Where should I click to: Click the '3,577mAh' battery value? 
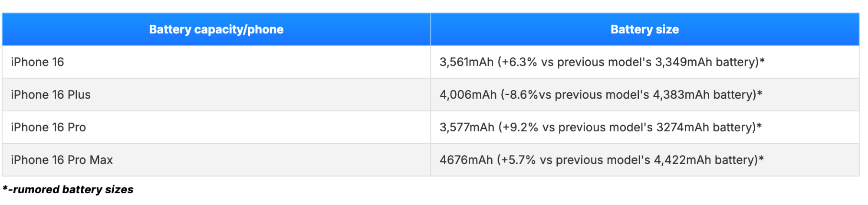tap(467, 127)
